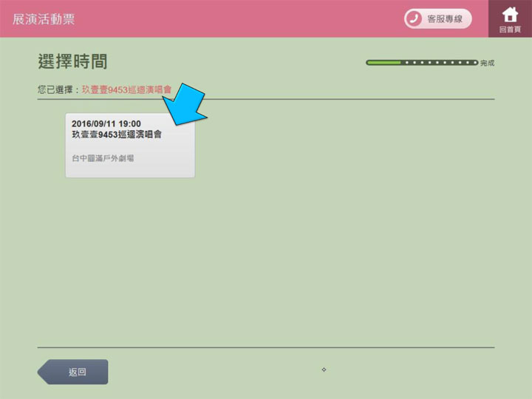Tap the 客服專線 customer service button
Screen dimensions: 532x399
coord(437,18)
